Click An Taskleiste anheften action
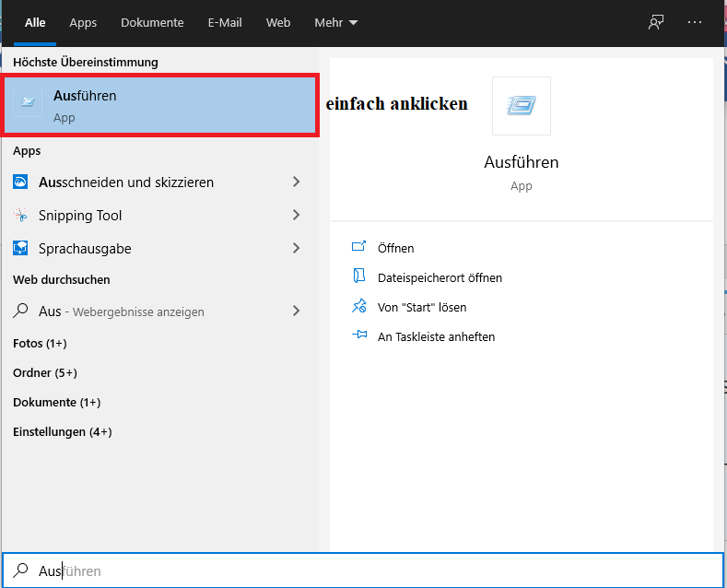The height and width of the screenshot is (588, 727). tap(436, 336)
